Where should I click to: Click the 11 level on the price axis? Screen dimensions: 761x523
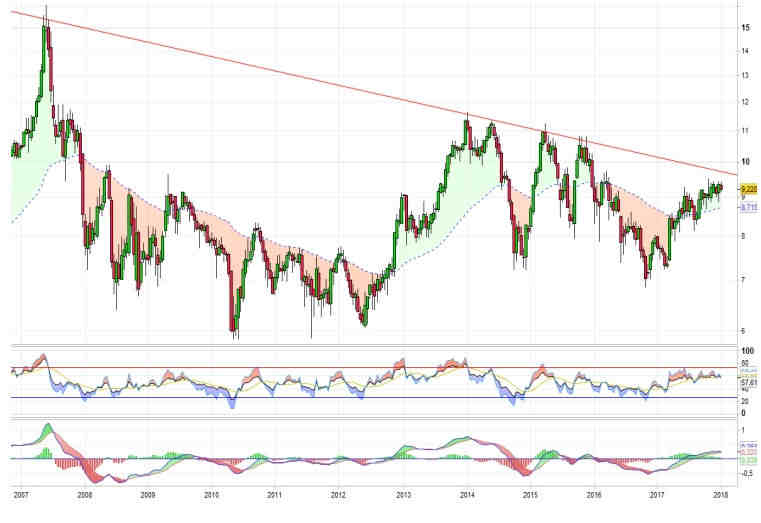[745, 131]
